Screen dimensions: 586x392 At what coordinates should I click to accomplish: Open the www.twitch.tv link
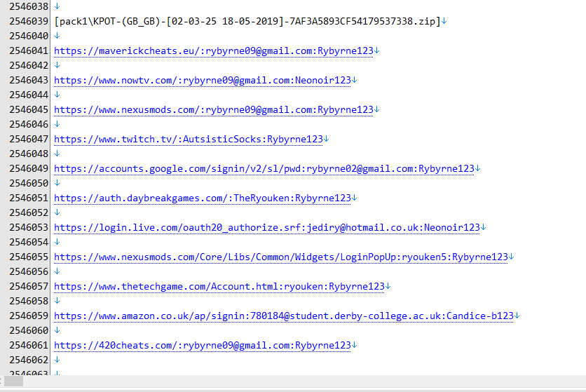click(189, 140)
